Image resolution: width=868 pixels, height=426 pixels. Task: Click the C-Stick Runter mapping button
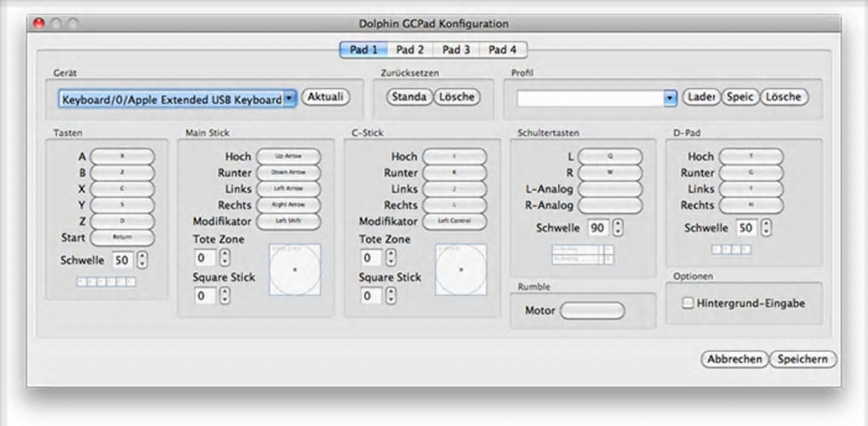click(x=454, y=173)
